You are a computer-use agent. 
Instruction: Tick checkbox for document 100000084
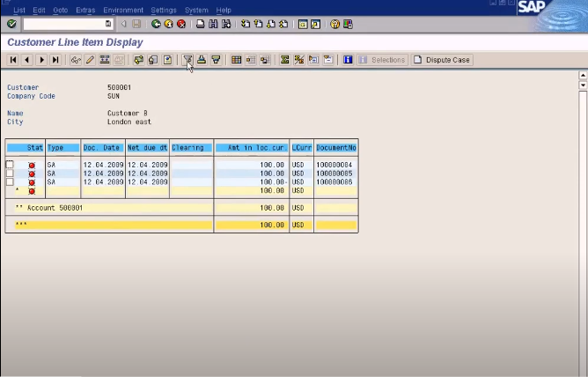pos(10,165)
